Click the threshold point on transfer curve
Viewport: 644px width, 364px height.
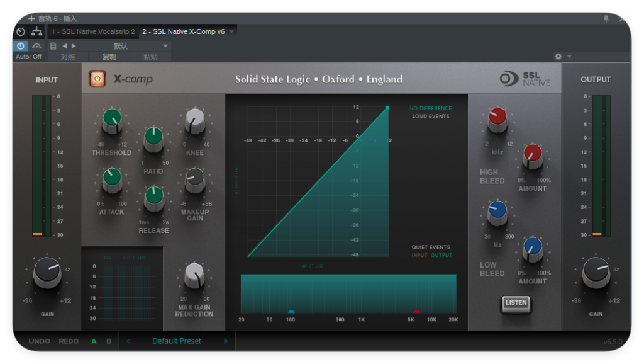click(387, 108)
